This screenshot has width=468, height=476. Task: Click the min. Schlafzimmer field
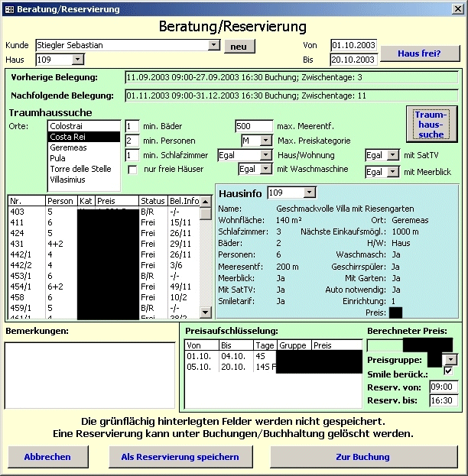[132, 155]
